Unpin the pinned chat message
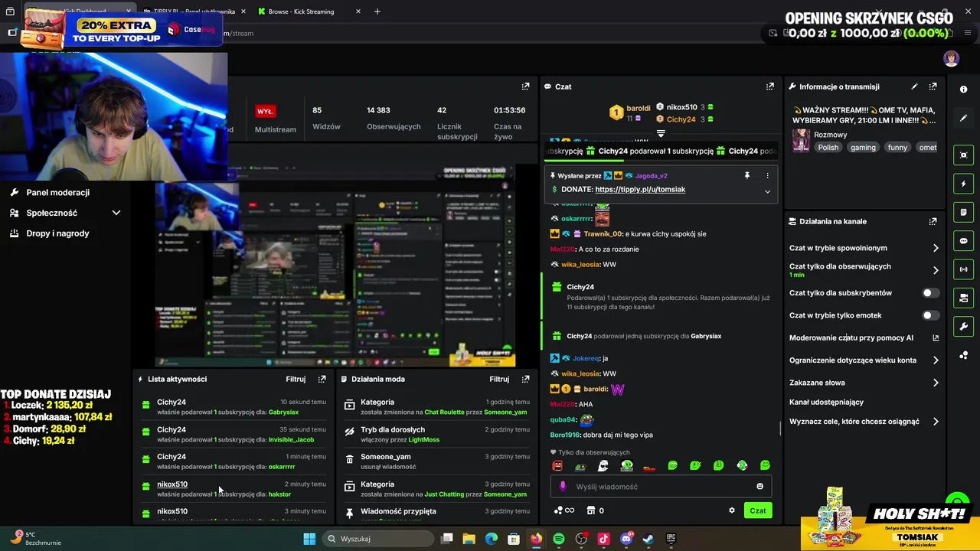The width and height of the screenshot is (980, 551). tap(746, 175)
